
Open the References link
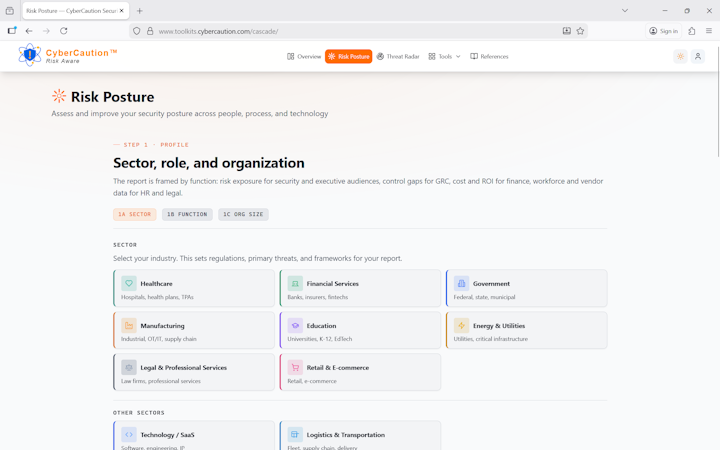point(489,57)
